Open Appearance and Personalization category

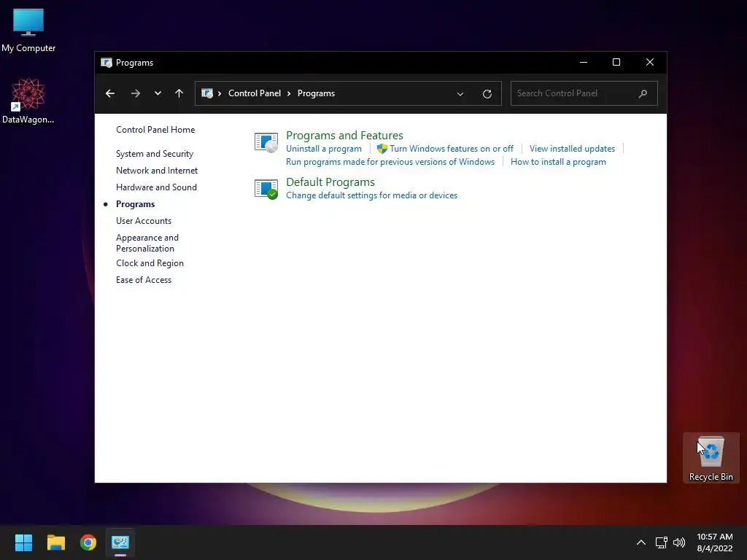pos(147,243)
